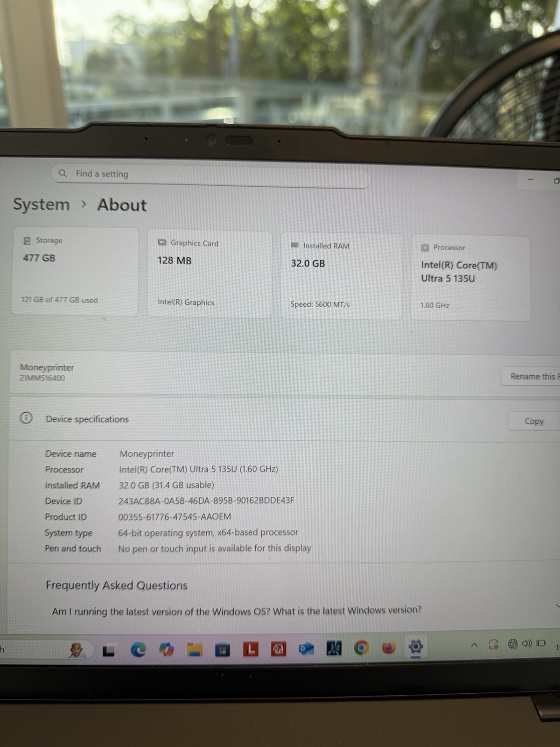
Task: Open the red L app icon
Action: pos(251,649)
